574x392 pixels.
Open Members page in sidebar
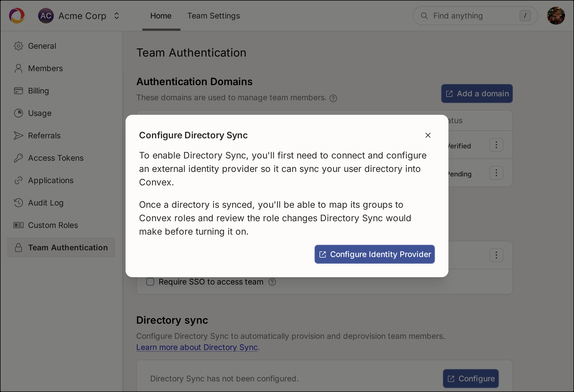[61, 68]
